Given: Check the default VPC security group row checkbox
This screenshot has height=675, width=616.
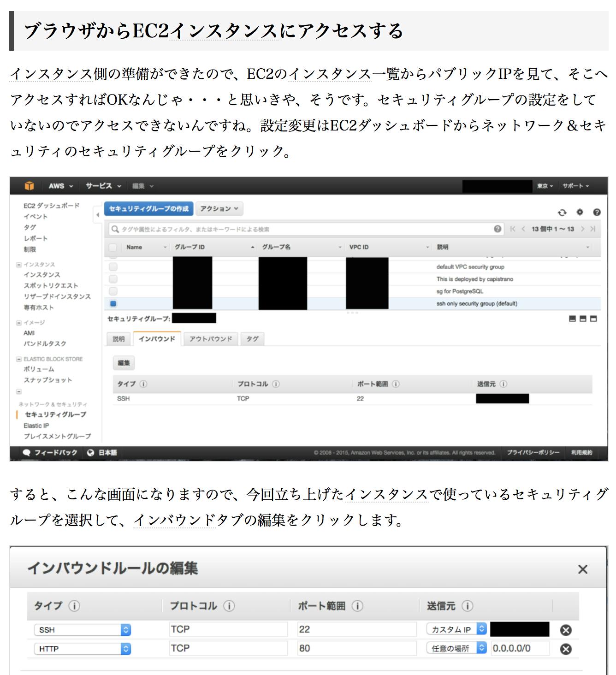Looking at the screenshot, I should (113, 266).
